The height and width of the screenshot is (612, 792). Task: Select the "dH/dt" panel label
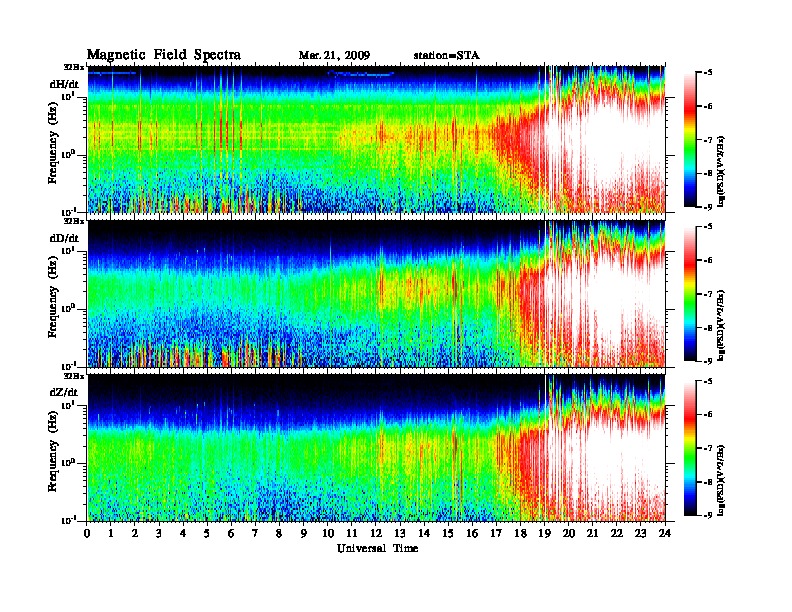point(64,84)
